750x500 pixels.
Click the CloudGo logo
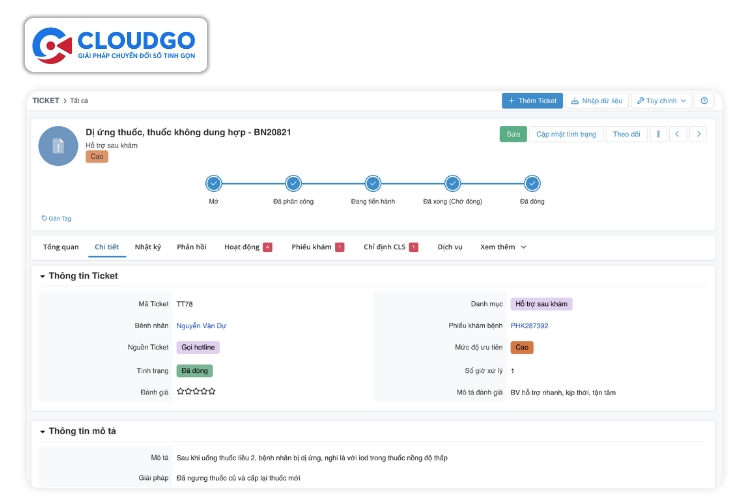coord(117,45)
